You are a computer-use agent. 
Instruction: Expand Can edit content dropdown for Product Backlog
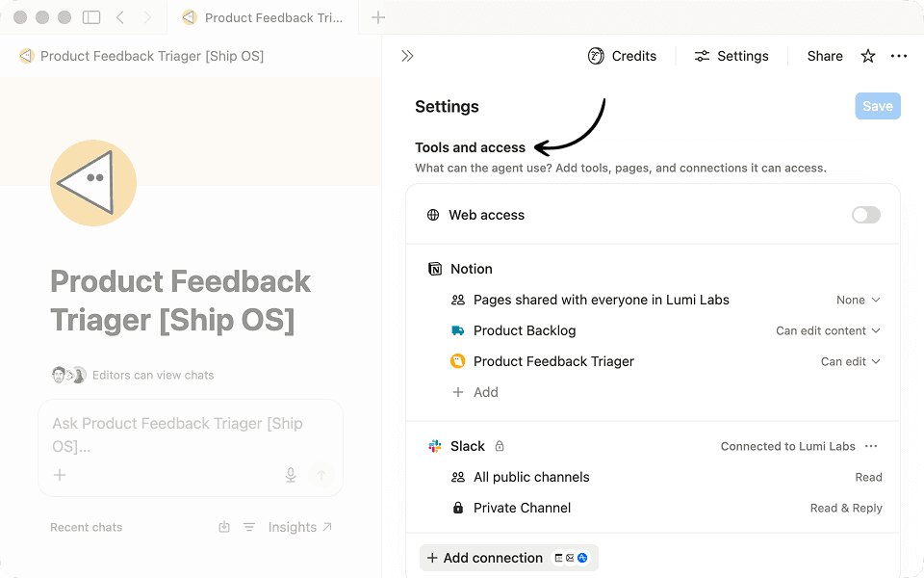[828, 330]
